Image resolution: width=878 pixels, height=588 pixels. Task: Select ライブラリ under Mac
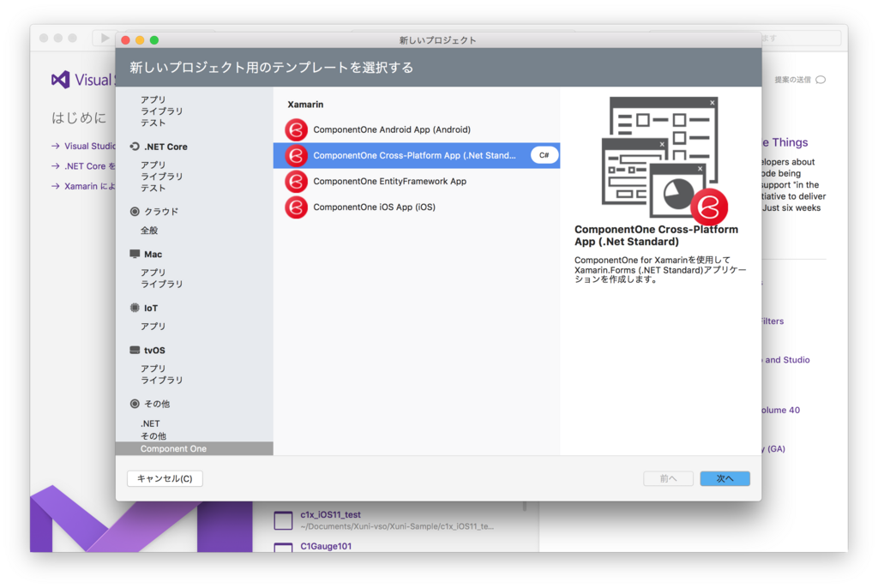[162, 285]
